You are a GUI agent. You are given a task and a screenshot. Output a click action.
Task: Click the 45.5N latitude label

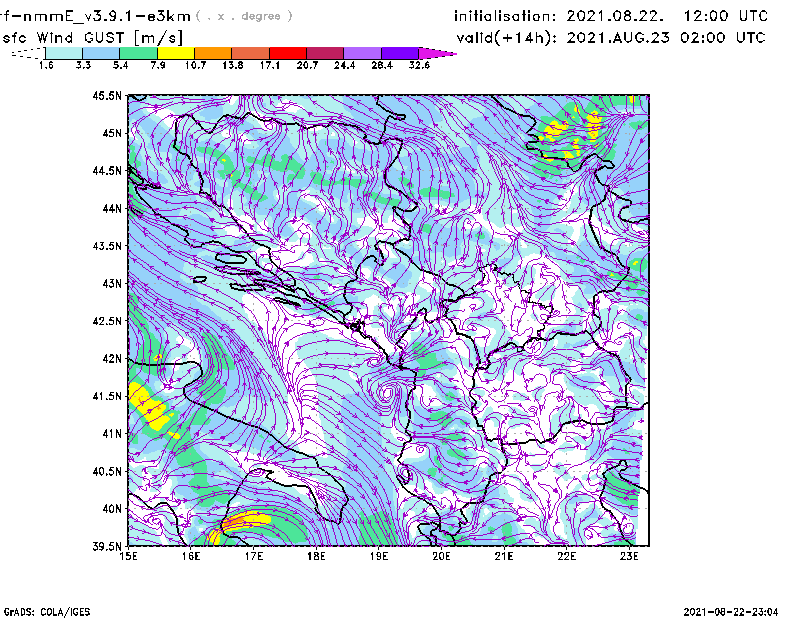(x=107, y=95)
